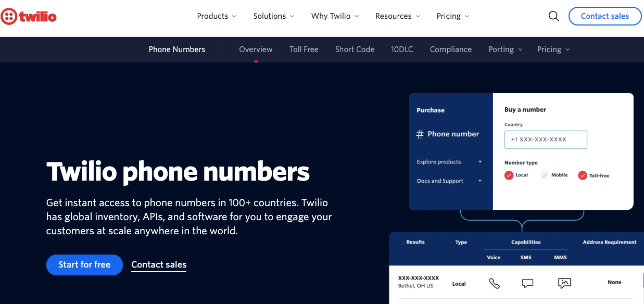Click the Country input showing +1 XXX-XXX-XXXX

(546, 140)
